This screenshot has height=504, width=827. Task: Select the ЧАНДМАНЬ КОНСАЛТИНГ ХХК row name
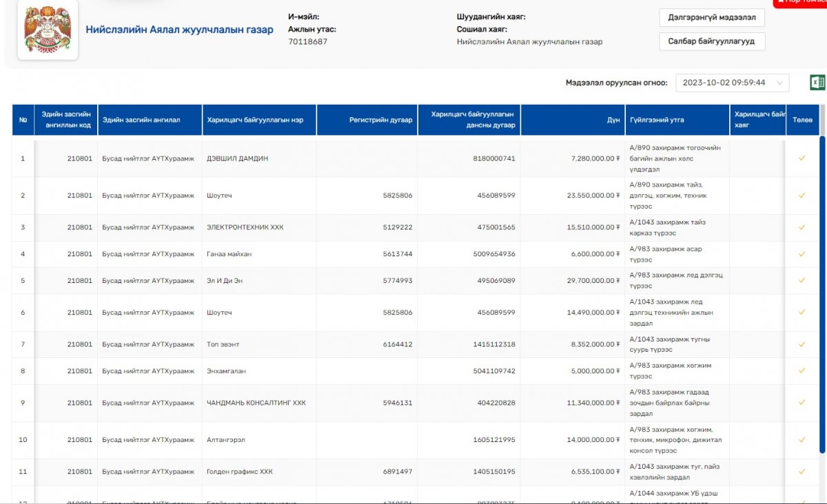click(256, 403)
